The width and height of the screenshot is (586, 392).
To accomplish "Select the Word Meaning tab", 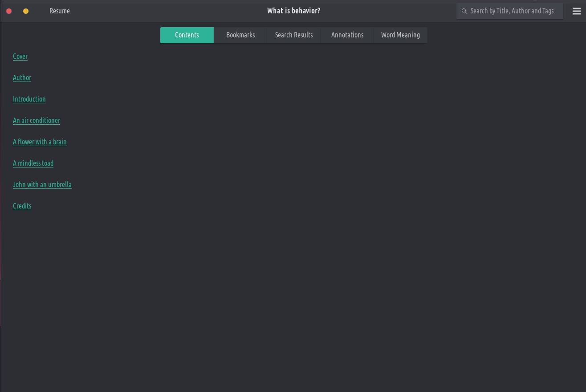I will point(400,35).
